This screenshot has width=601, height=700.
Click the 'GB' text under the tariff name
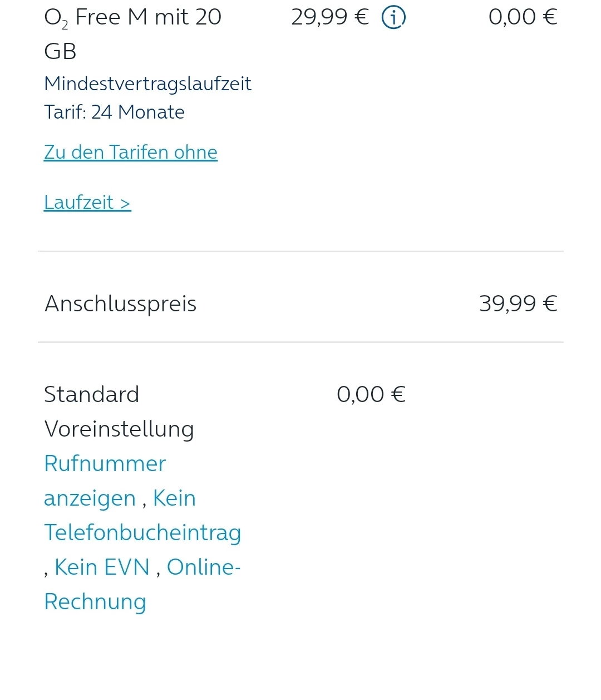tap(60, 51)
